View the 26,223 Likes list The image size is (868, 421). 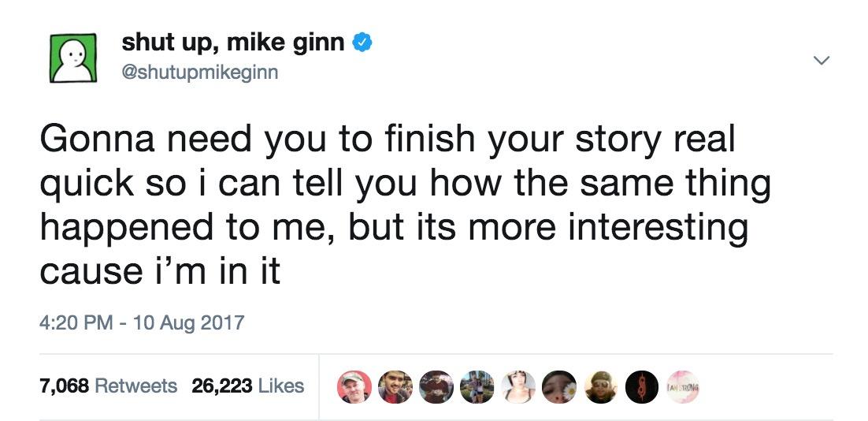pos(247,386)
